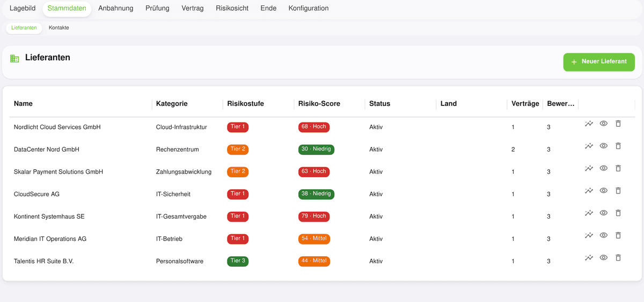Image resolution: width=644 pixels, height=302 pixels.
Task: Open the Ende tab
Action: [x=268, y=9]
